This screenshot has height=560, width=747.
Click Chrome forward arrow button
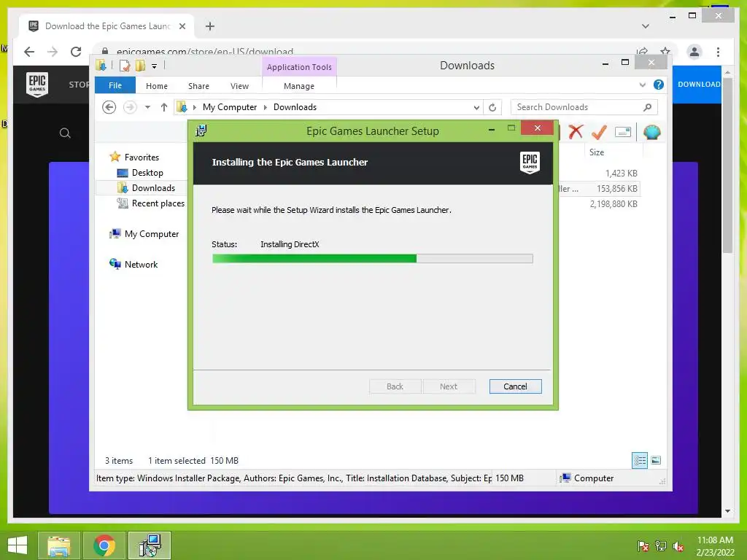coord(53,52)
